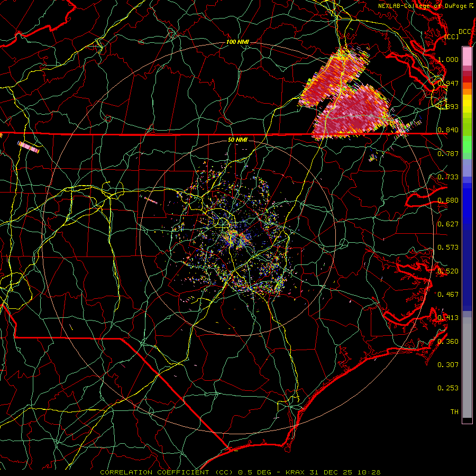Pick the gray section of the color bar

[467, 368]
